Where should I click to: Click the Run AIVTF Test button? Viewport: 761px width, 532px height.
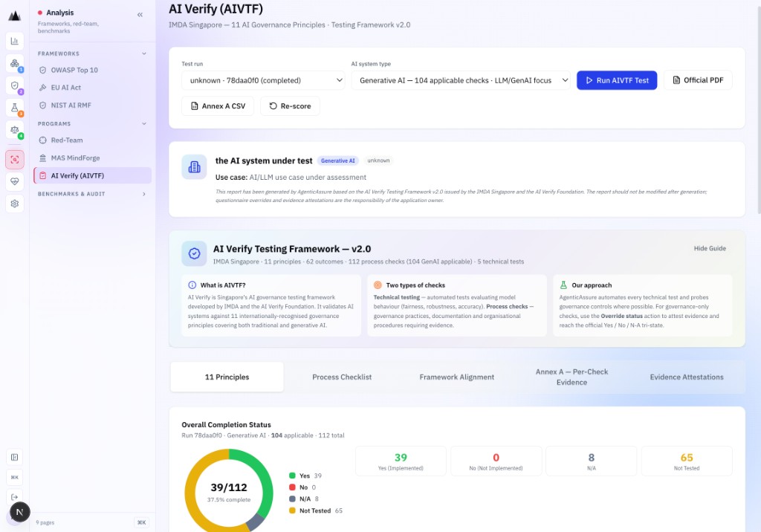[x=617, y=80]
